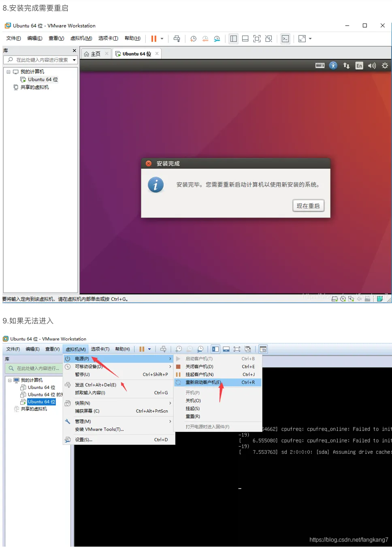The width and height of the screenshot is (392, 547).
Task: Open 查看(V) menu in upper VMware window
Action: (x=56, y=38)
